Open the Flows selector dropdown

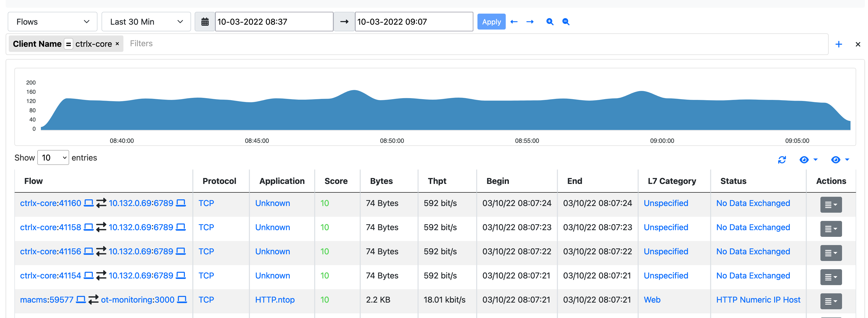tap(52, 22)
